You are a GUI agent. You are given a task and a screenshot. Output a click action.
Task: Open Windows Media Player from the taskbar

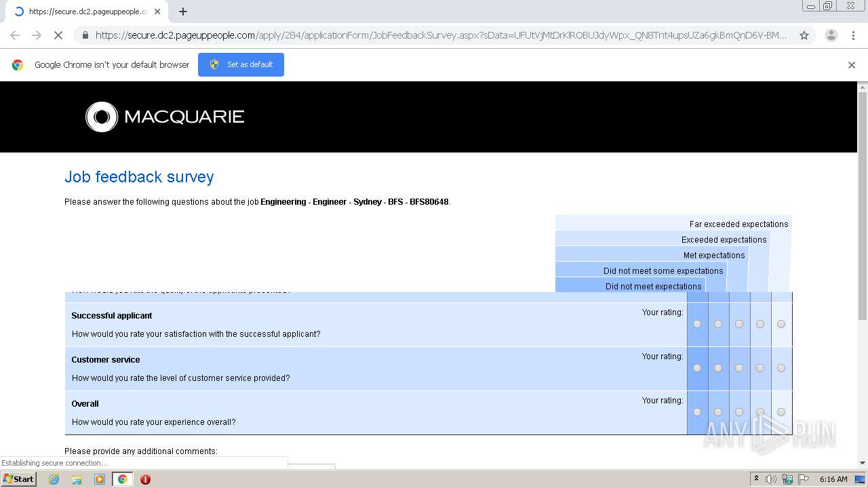click(x=100, y=479)
